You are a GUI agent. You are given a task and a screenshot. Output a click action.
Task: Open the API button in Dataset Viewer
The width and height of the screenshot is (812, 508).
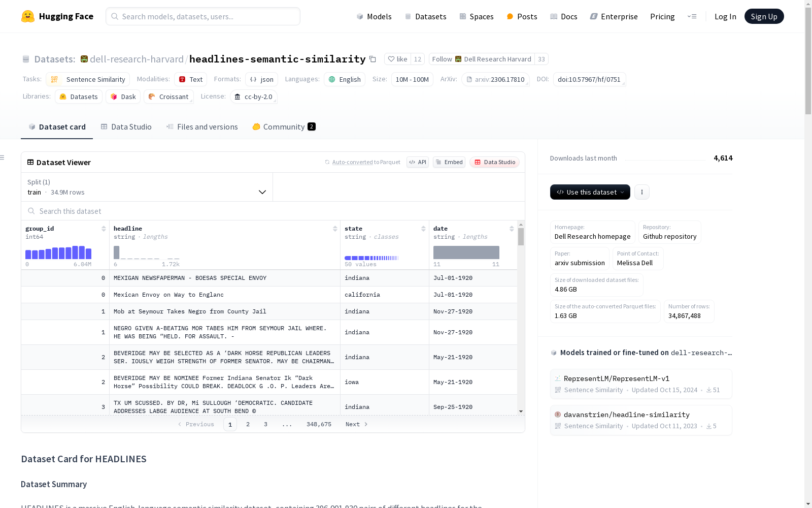tap(418, 162)
